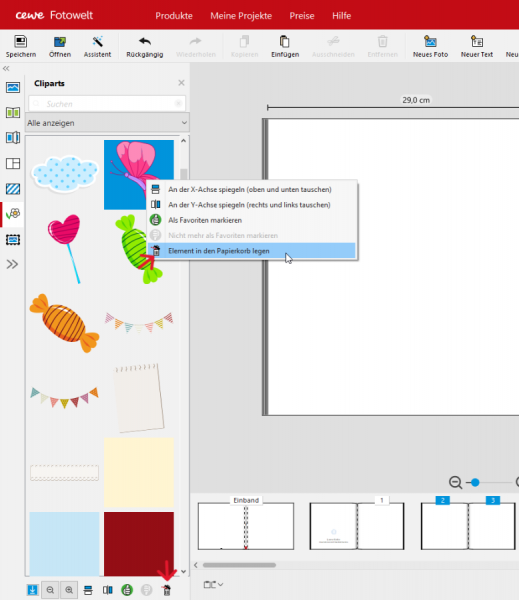Go to the Hilfe page
The image size is (519, 600).
(x=341, y=16)
